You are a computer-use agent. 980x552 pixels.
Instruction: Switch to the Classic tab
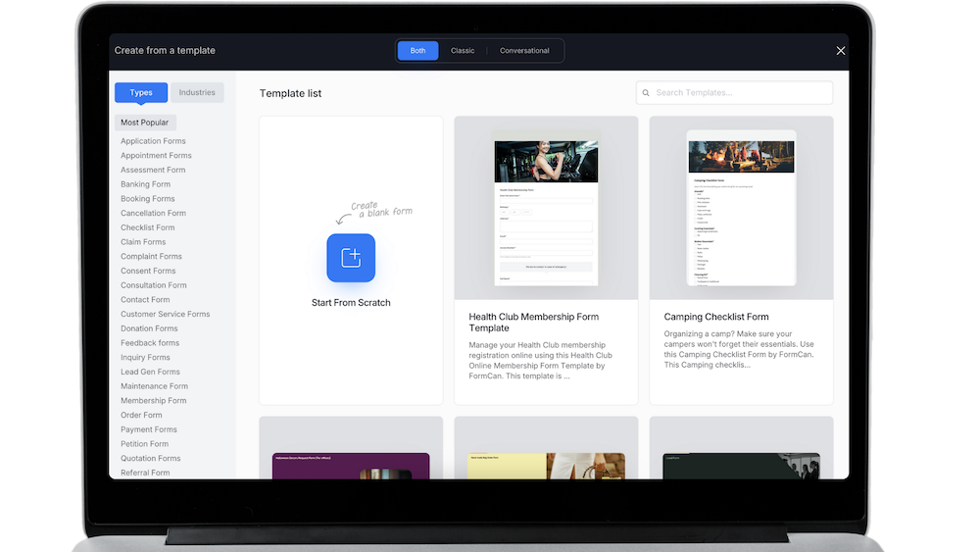[x=463, y=51]
